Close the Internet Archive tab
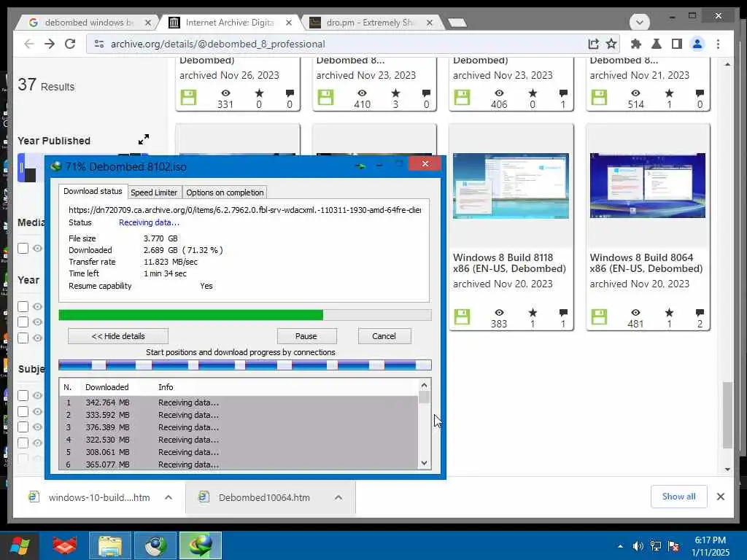This screenshot has height=560, width=747. (x=289, y=23)
